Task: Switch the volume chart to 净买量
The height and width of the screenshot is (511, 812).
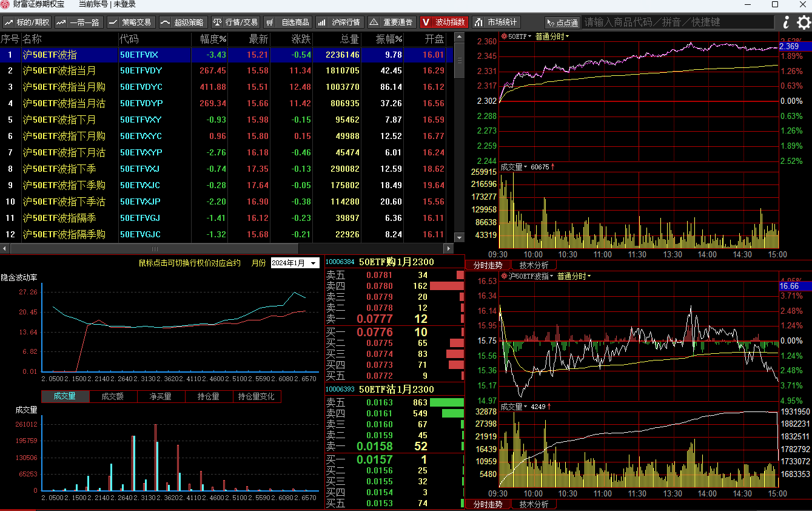Action: click(x=161, y=396)
